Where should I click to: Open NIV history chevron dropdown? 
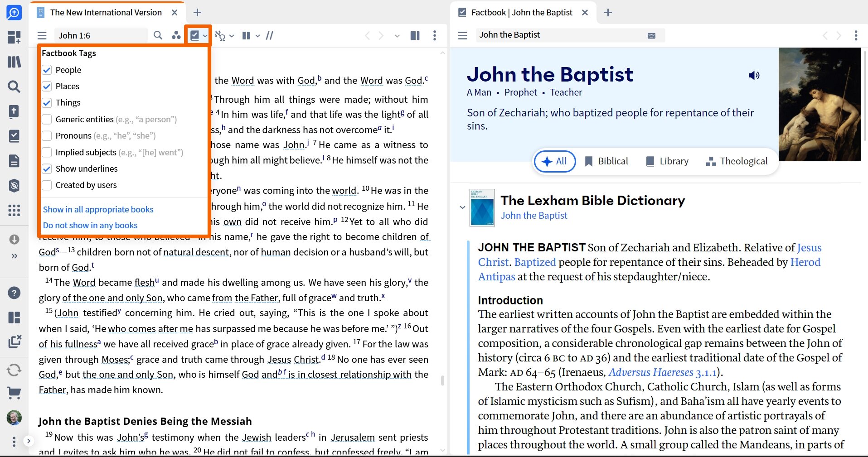coord(397,36)
